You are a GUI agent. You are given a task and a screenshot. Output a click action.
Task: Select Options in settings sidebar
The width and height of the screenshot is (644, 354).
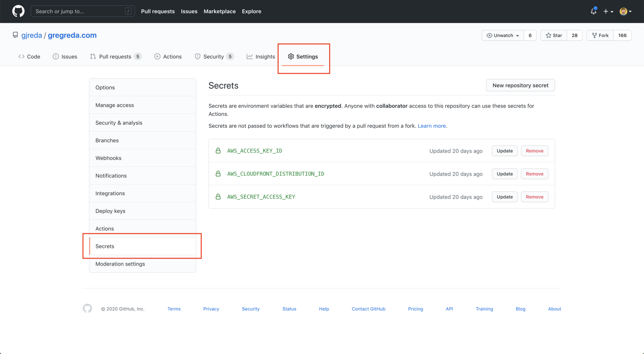point(143,87)
